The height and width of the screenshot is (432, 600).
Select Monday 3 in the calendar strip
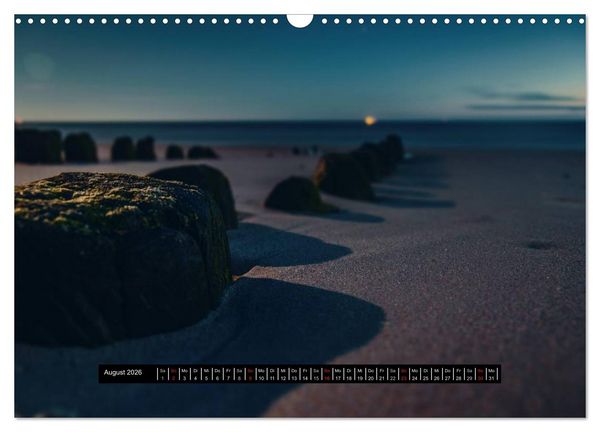click(184, 374)
